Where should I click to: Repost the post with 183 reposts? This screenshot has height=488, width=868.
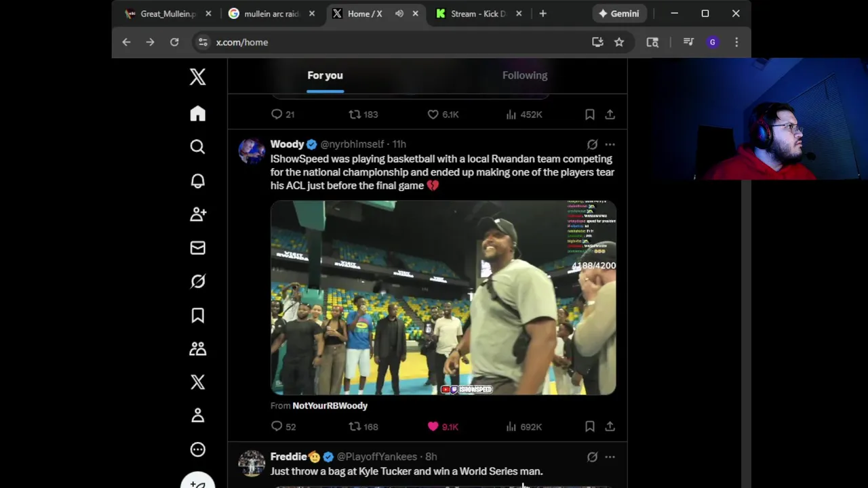pos(363,115)
